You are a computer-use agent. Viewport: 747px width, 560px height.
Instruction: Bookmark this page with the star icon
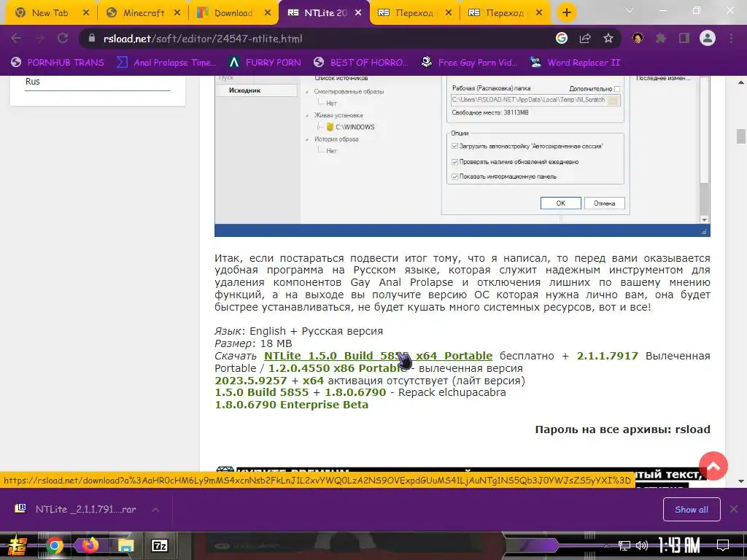(608, 39)
